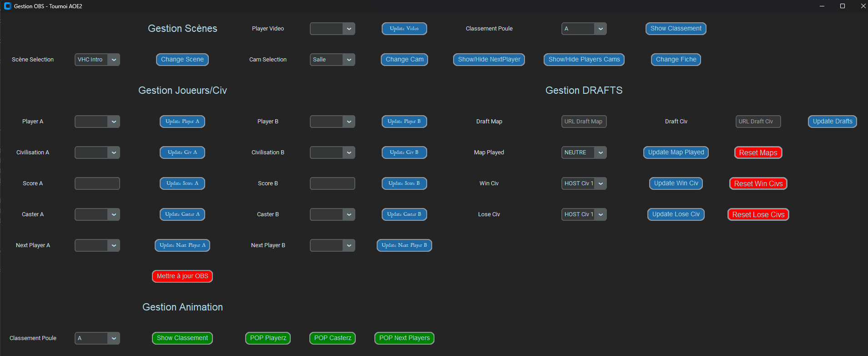Click the Show/Hide Players Cams button
This screenshot has width=868, height=356.
point(584,60)
